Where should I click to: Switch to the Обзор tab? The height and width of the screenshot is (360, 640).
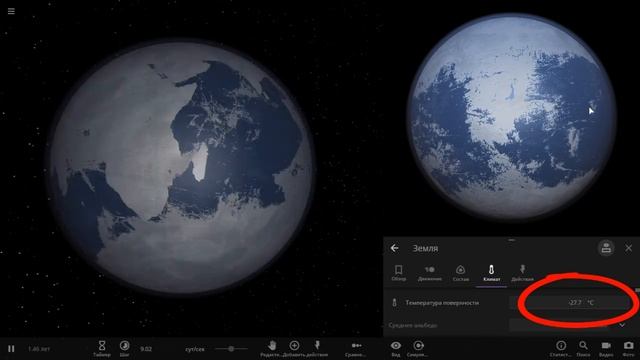pyautogui.click(x=398, y=273)
